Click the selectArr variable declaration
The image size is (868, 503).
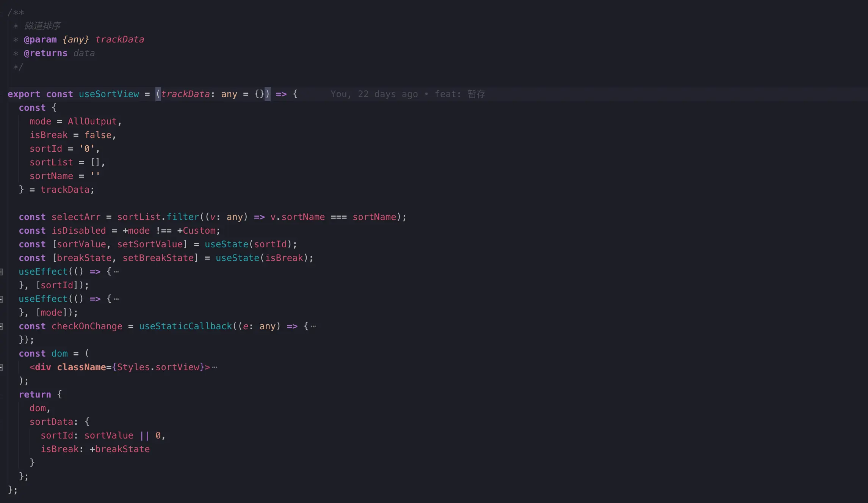coord(76,217)
